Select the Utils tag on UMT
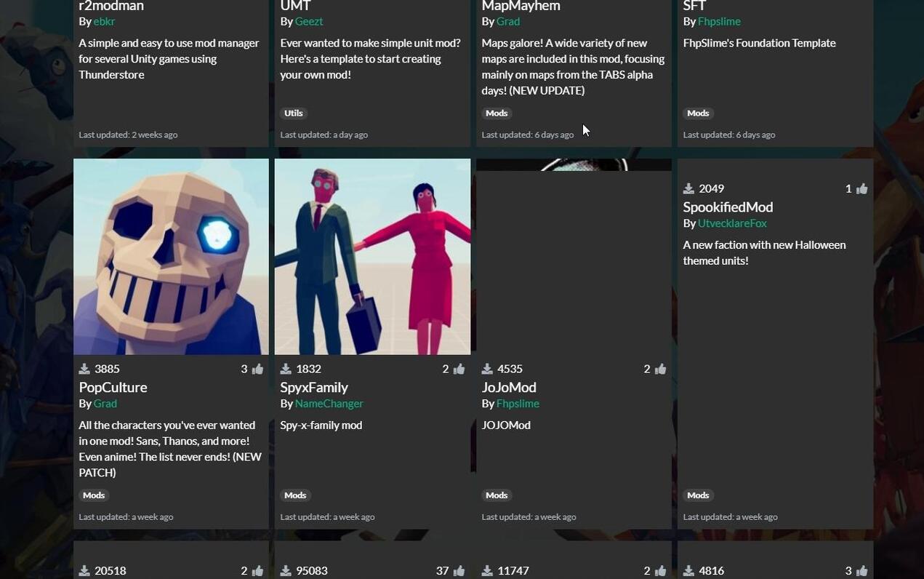Image resolution: width=924 pixels, height=579 pixels. pyautogui.click(x=294, y=113)
